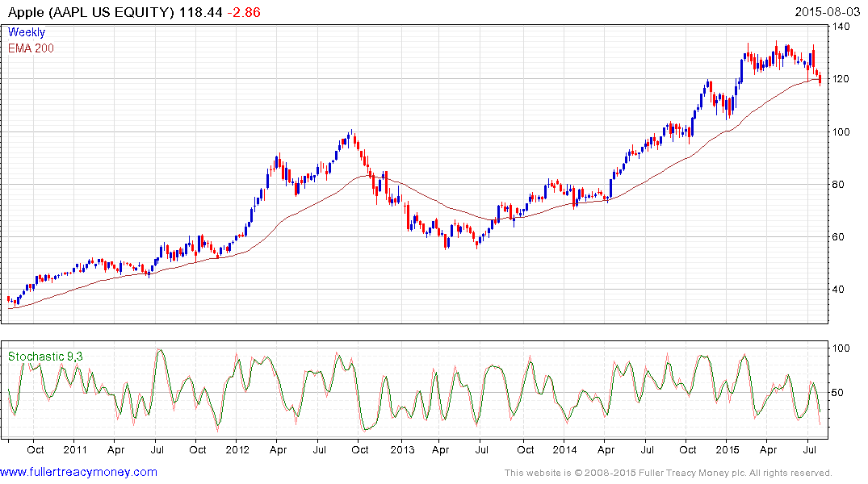
Task: Click the 80 price axis label
Action: click(x=838, y=184)
